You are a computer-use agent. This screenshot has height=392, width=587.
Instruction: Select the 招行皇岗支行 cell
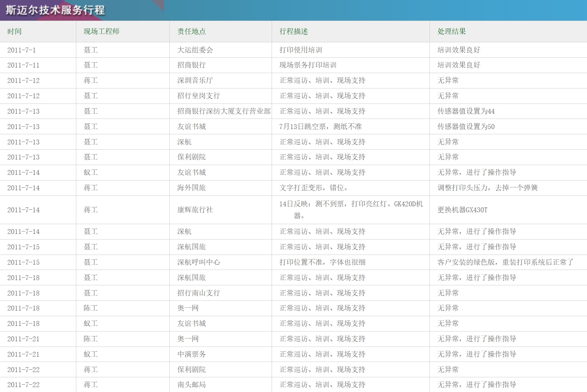198,96
